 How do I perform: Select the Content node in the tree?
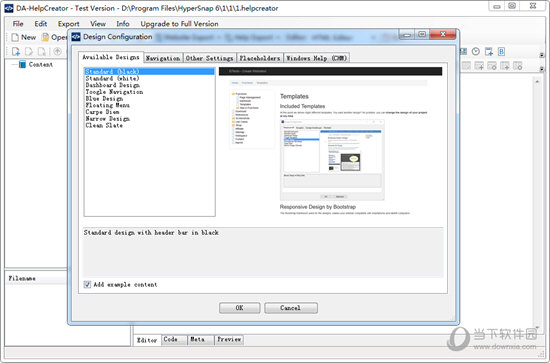pyautogui.click(x=41, y=65)
